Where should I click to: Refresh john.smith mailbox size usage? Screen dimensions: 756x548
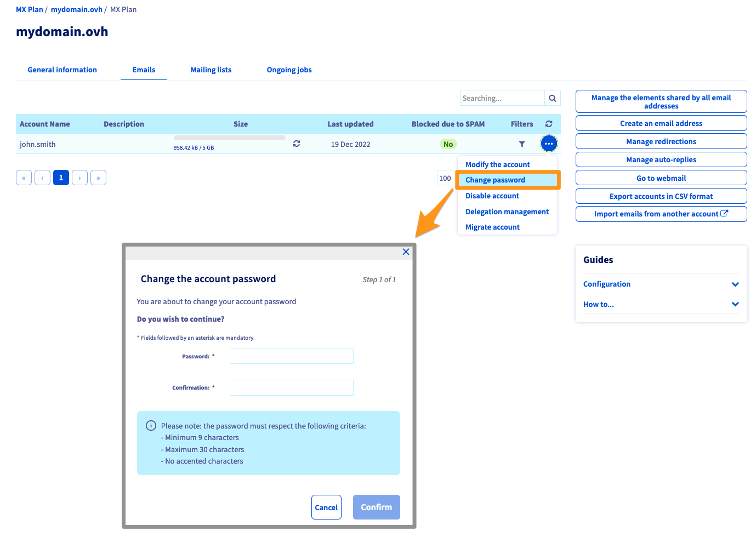pos(296,144)
